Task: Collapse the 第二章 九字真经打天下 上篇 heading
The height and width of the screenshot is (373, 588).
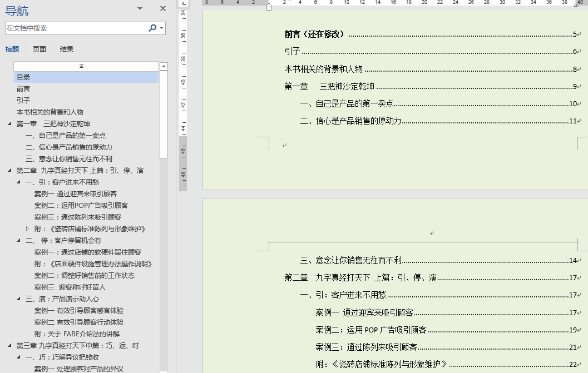Action: (10, 171)
